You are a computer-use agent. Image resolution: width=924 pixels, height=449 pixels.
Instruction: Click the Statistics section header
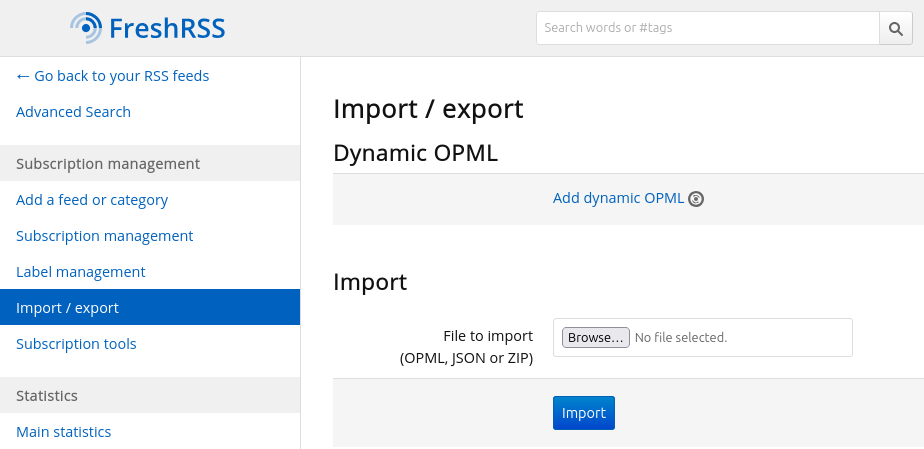point(47,396)
